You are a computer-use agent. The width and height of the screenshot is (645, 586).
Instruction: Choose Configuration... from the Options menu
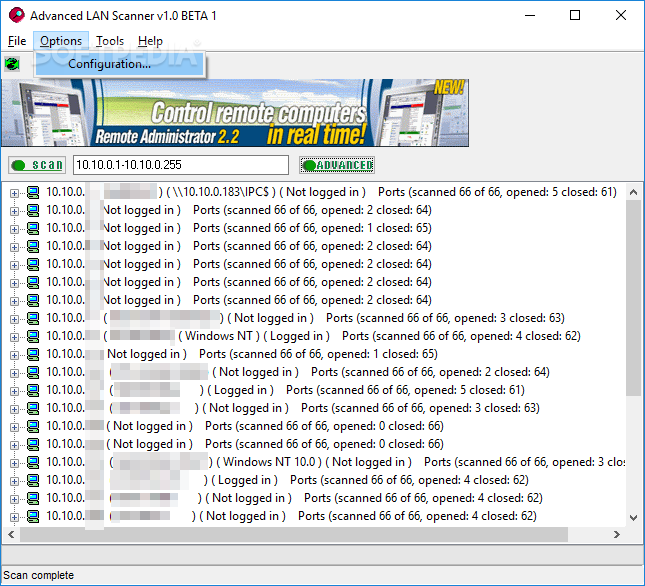[x=119, y=64]
